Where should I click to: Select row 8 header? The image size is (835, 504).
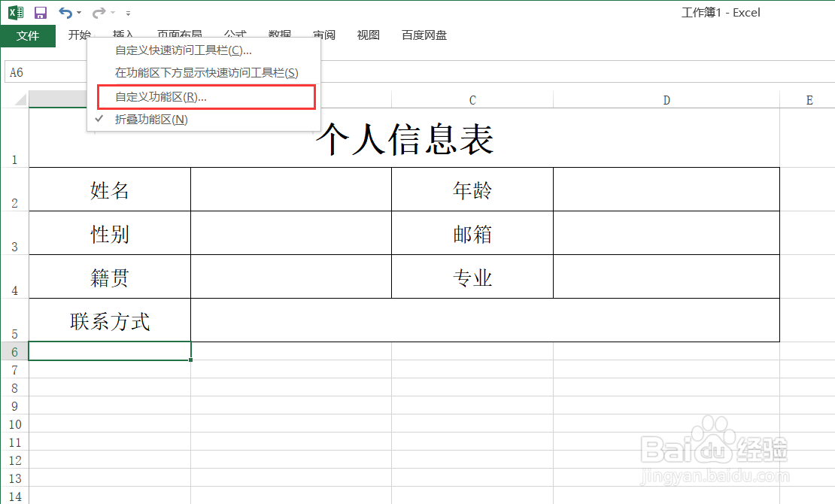tap(14, 388)
